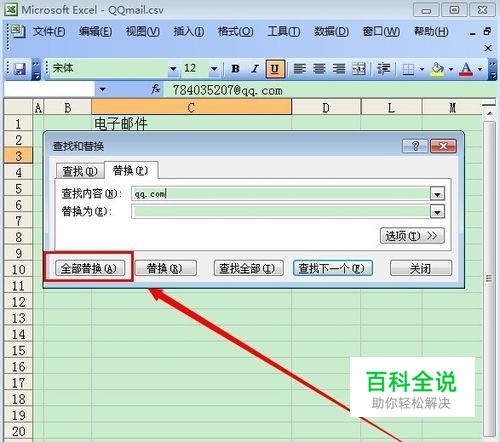Click the fx Insert Function icon
Image resolution: width=500 pixels, height=442 pixels.
coord(156,89)
